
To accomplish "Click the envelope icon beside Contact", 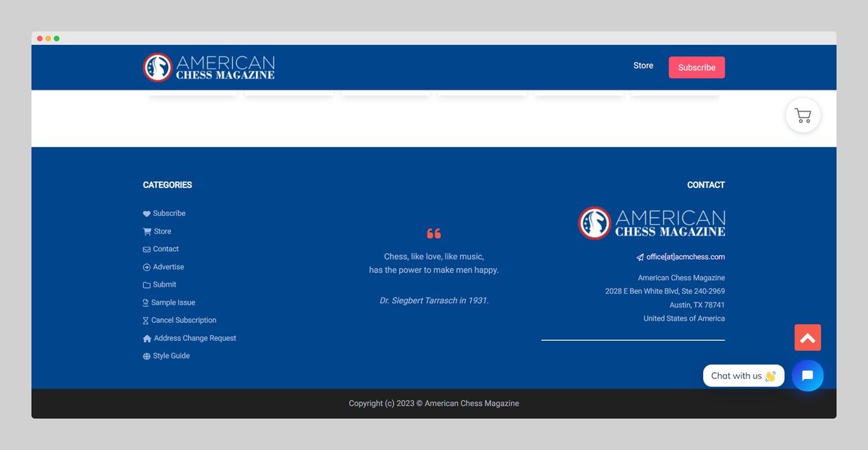I will pos(147,250).
